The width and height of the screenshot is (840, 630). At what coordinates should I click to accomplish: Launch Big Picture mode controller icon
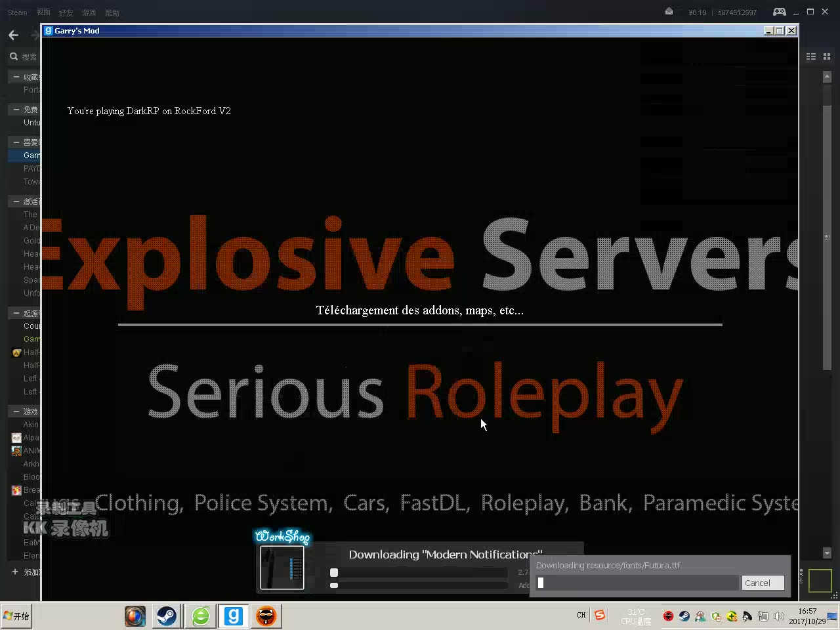pos(779,12)
